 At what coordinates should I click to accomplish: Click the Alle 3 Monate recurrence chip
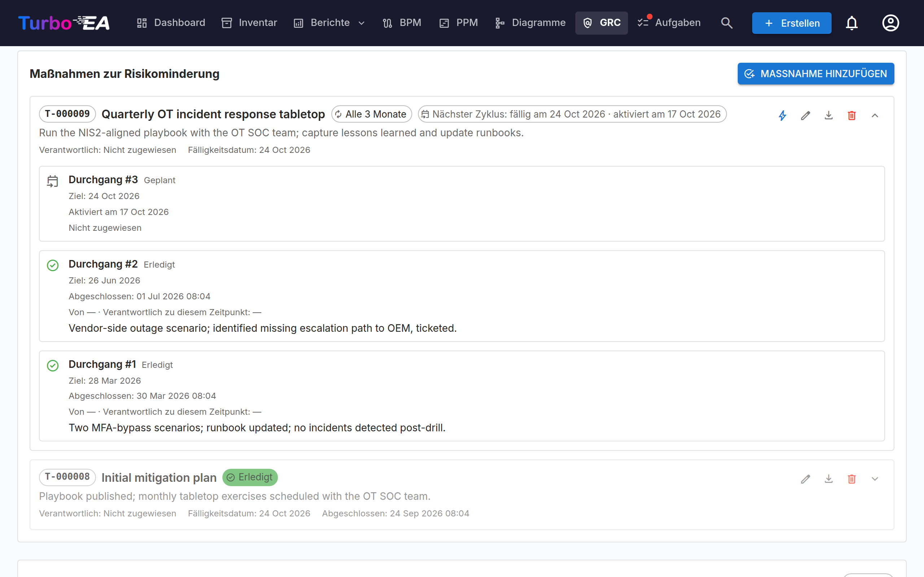click(x=371, y=114)
